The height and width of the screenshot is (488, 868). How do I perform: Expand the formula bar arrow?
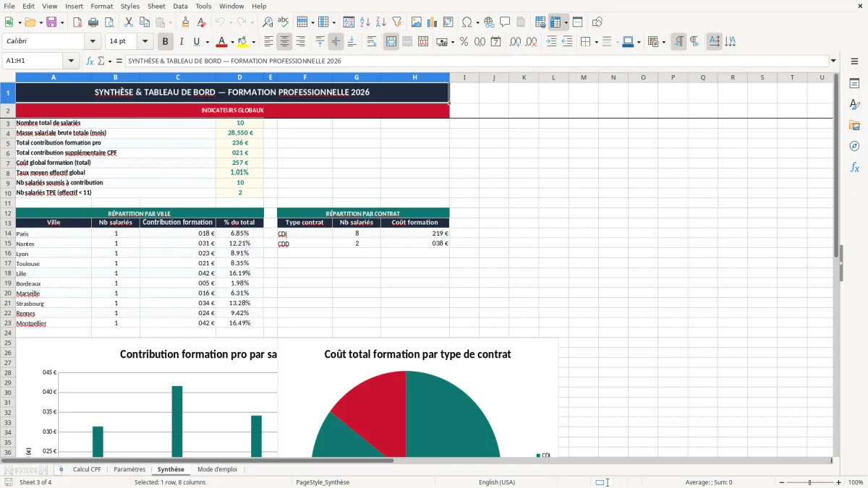pyautogui.click(x=833, y=61)
